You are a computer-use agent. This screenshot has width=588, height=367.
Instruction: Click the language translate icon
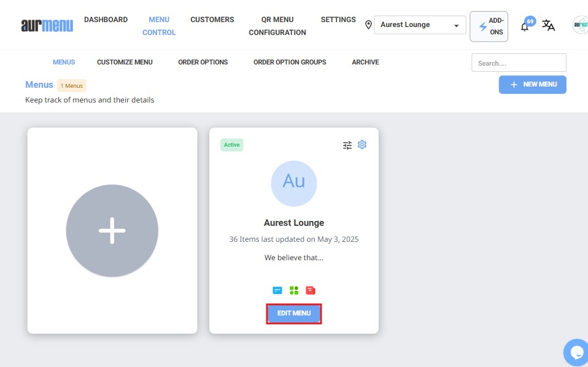pyautogui.click(x=548, y=26)
